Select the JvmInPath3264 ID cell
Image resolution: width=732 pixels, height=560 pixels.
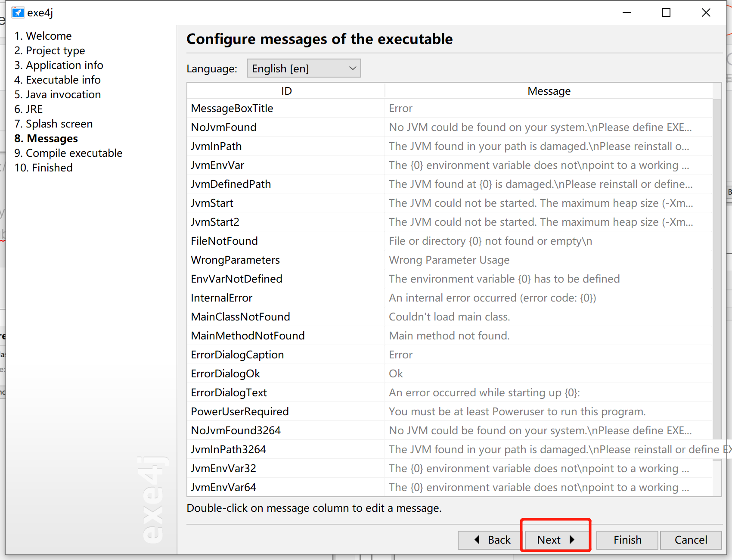[x=286, y=449]
